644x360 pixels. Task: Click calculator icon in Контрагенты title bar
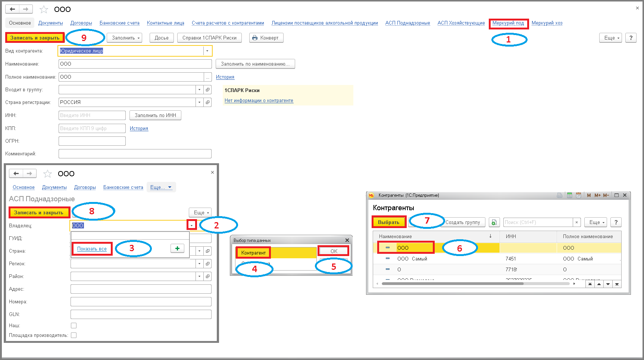(569, 195)
